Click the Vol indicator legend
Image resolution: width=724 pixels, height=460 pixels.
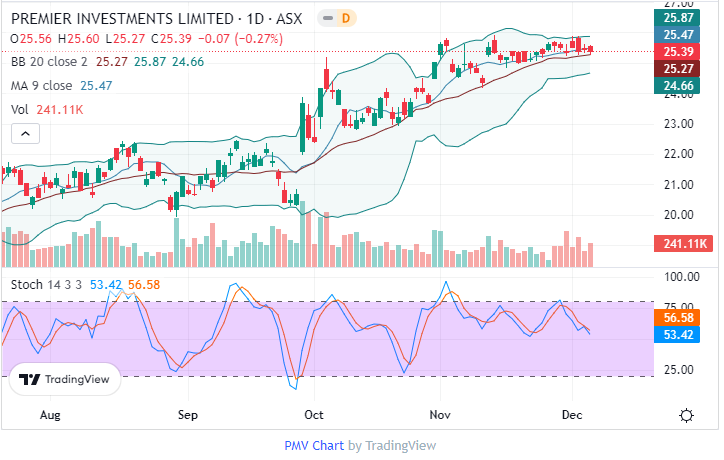point(20,110)
